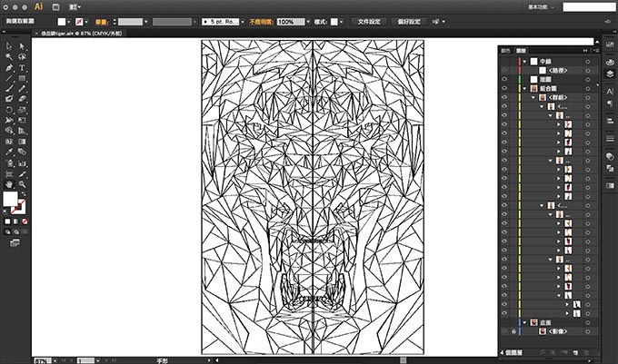The height and width of the screenshot is (364, 618).
Task: Select the Rectangle tool
Action: click(x=22, y=78)
